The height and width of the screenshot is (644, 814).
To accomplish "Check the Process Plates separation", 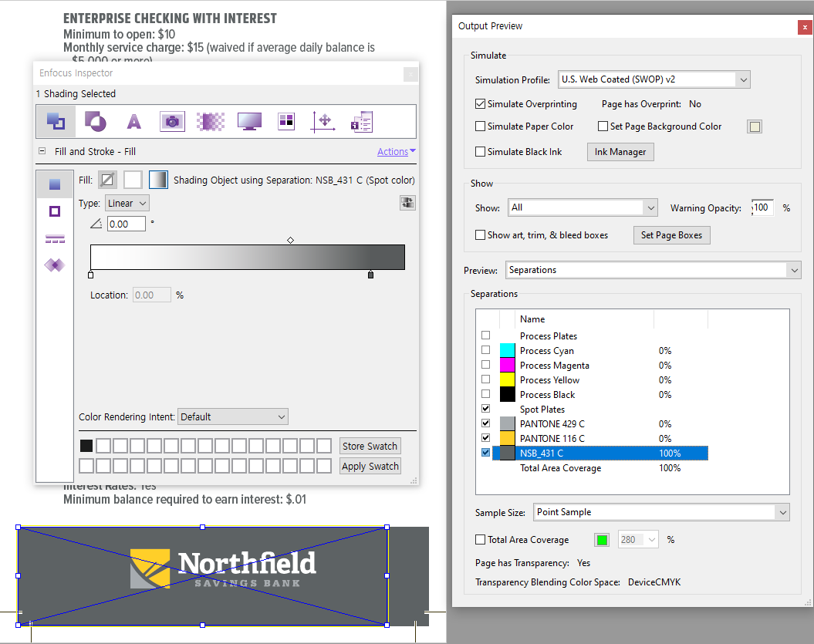I will 486,335.
